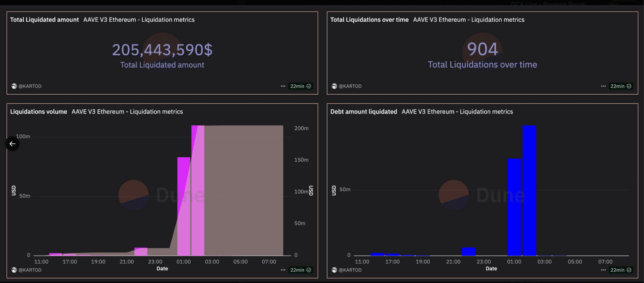Open three-dot menu on Total Liquidations over time panel

click(603, 86)
